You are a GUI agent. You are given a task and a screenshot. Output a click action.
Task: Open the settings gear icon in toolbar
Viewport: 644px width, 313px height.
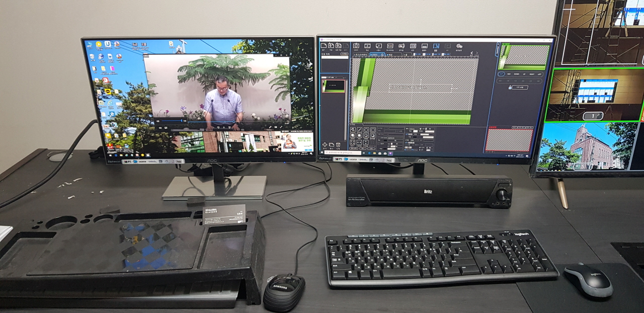tap(459, 46)
